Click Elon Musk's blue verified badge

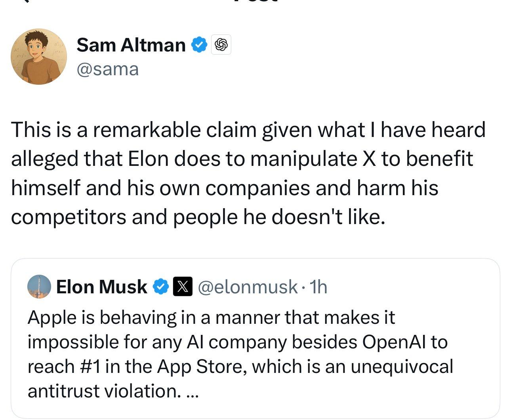[x=160, y=287]
